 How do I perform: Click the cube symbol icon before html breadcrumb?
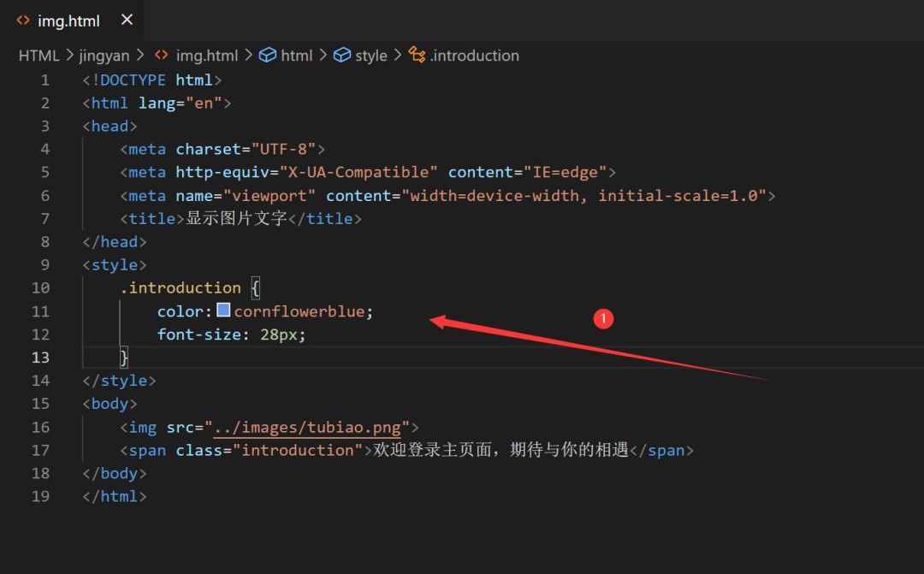tap(265, 55)
